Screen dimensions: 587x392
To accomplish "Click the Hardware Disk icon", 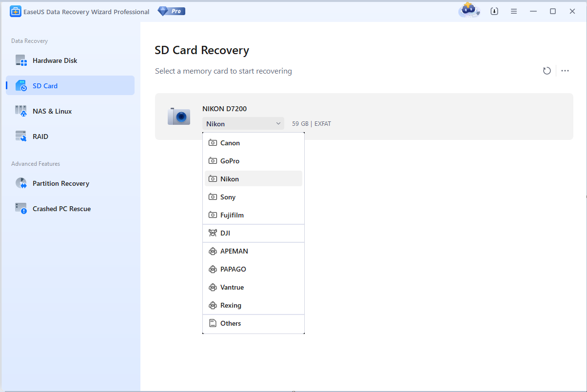I will tap(21, 60).
